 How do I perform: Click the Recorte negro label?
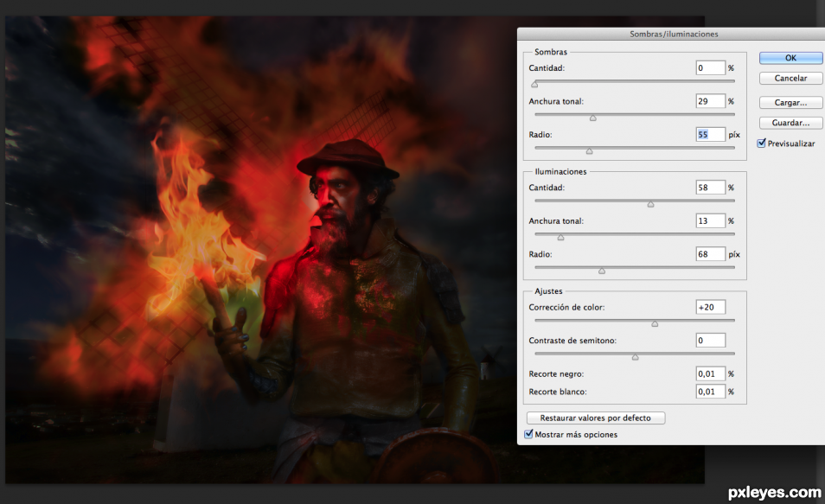point(556,374)
